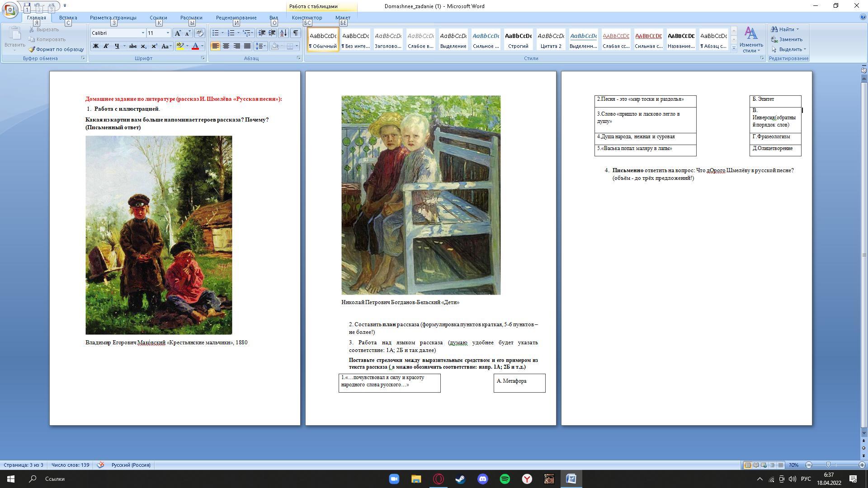Click the Grow Font icon
This screenshot has height=488, width=868.
click(178, 33)
